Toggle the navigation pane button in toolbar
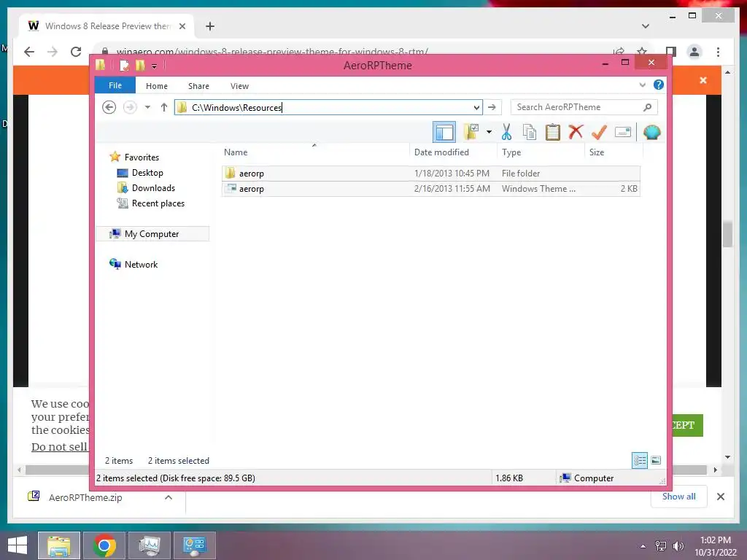 (x=444, y=133)
